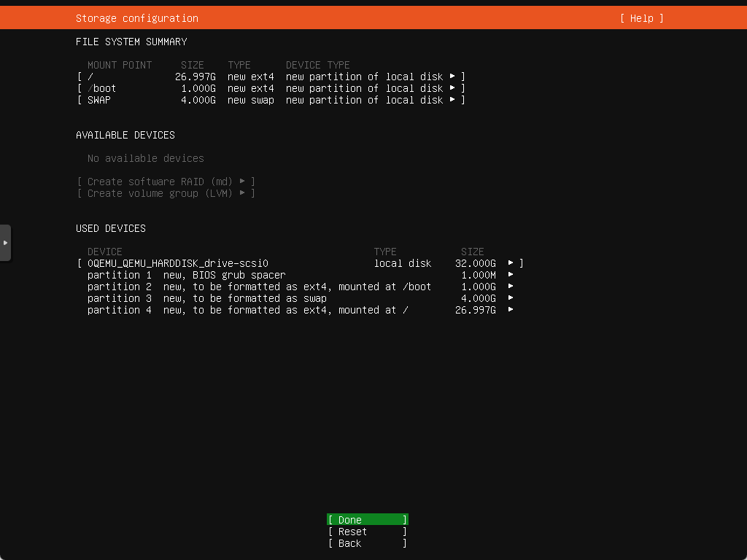
Task: Click the arrow for partition 1 BIOS grub spacer
Action: pos(511,275)
